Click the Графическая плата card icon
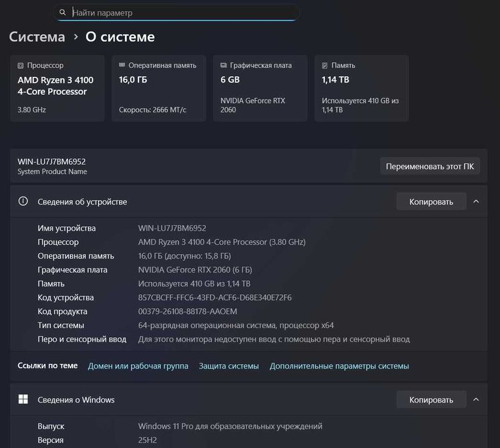Viewport: 500px width, 448px height. tap(224, 65)
